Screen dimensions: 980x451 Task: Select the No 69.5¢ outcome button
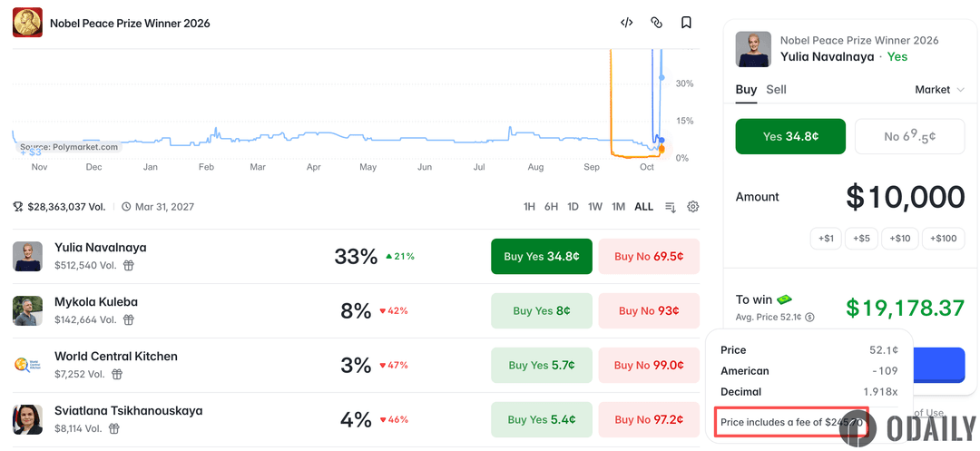click(910, 136)
